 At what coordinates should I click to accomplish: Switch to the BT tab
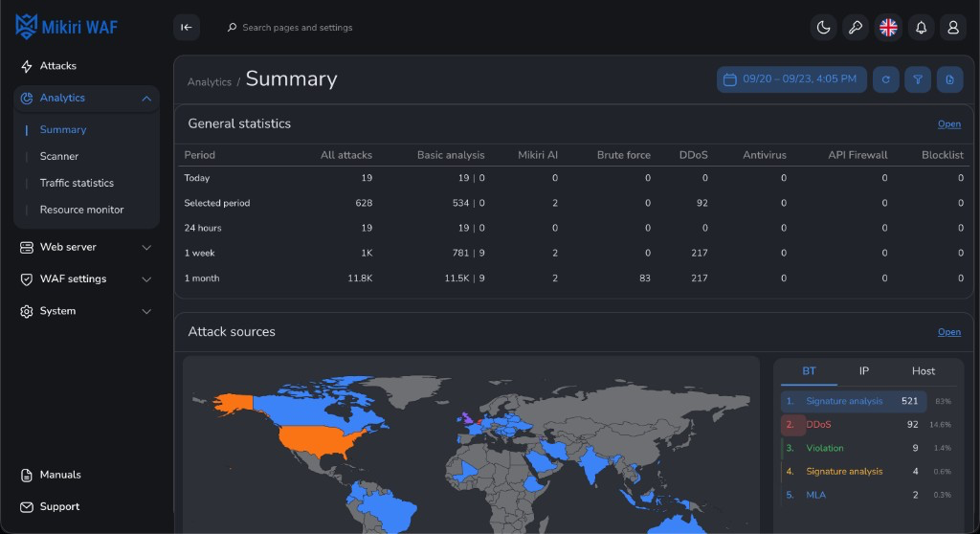(809, 370)
